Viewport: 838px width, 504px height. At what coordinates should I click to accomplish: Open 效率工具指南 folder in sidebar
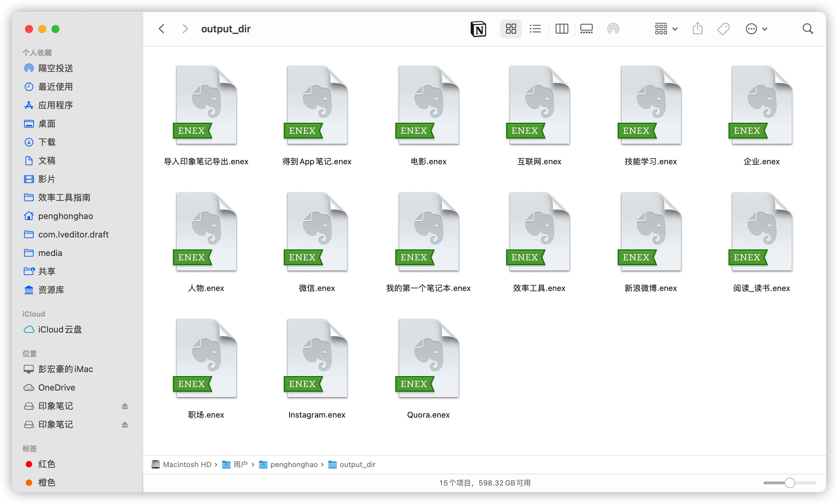[78, 197]
